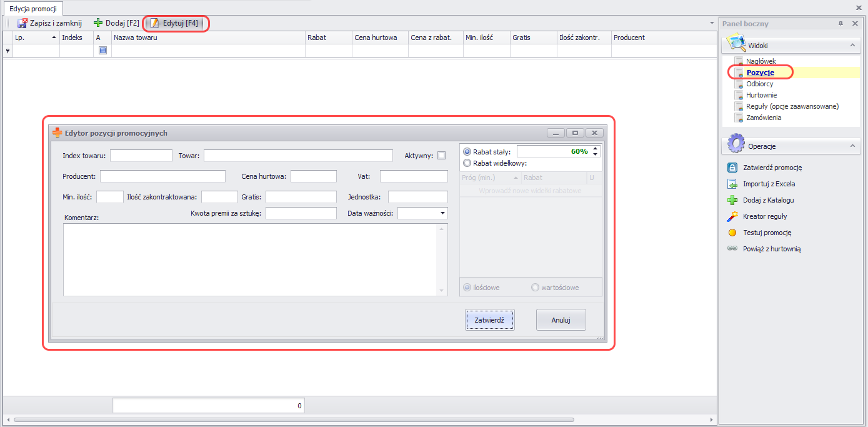The height and width of the screenshot is (427, 868).
Task: Click the green Dodaj [F2] plus icon
Action: click(97, 23)
